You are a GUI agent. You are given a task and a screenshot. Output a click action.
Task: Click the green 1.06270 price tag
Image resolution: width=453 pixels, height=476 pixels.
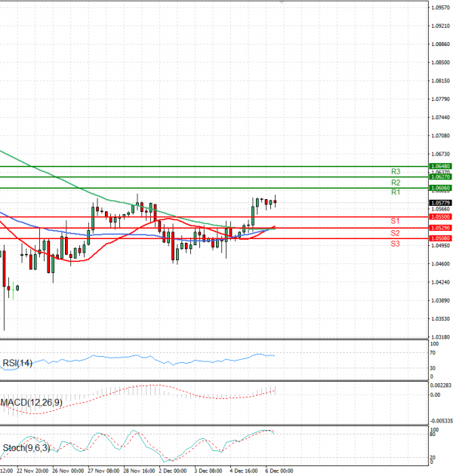click(x=440, y=177)
